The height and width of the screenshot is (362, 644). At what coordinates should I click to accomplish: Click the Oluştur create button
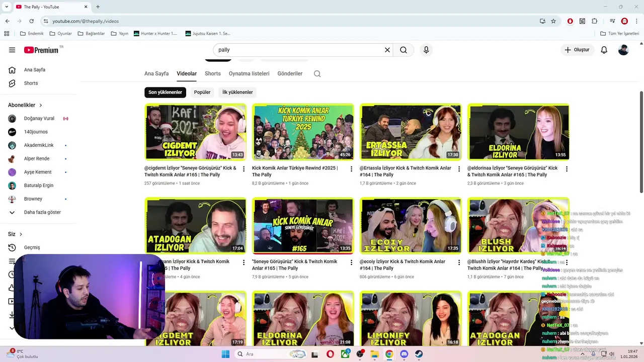[x=578, y=50]
